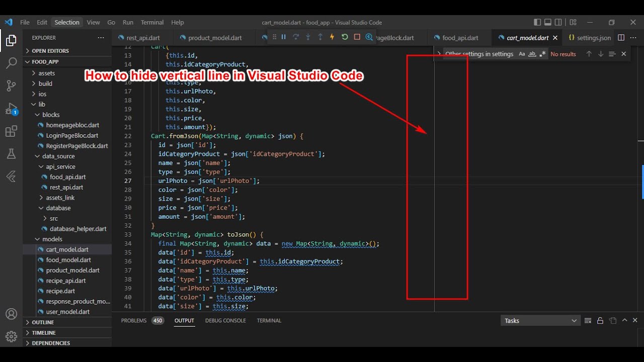Open the Flutter/Dart sidebar view

[11, 176]
